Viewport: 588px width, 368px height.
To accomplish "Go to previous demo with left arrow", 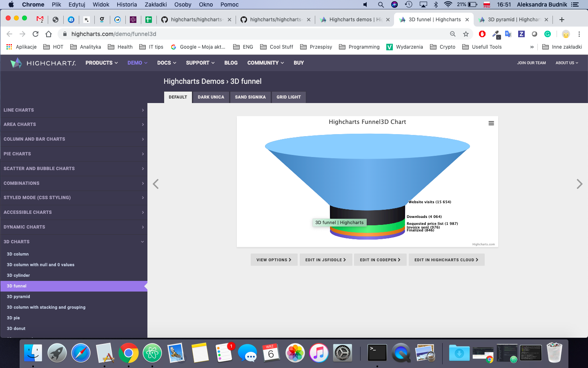I will 156,184.
